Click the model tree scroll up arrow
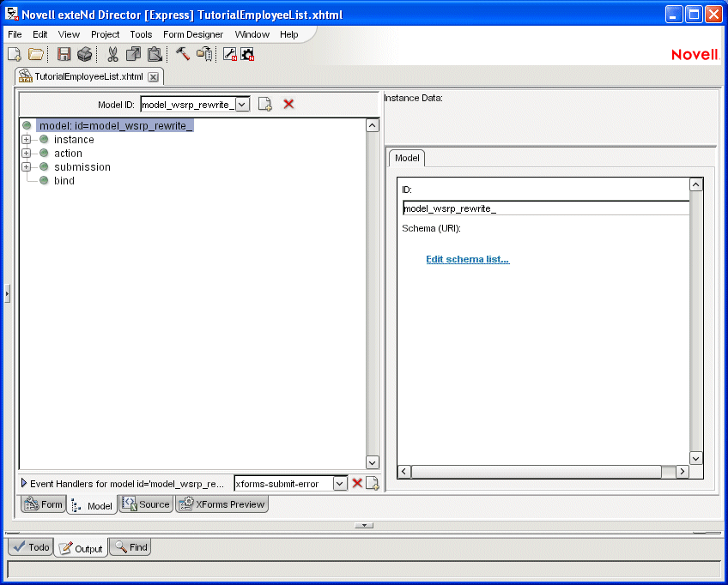 (373, 125)
